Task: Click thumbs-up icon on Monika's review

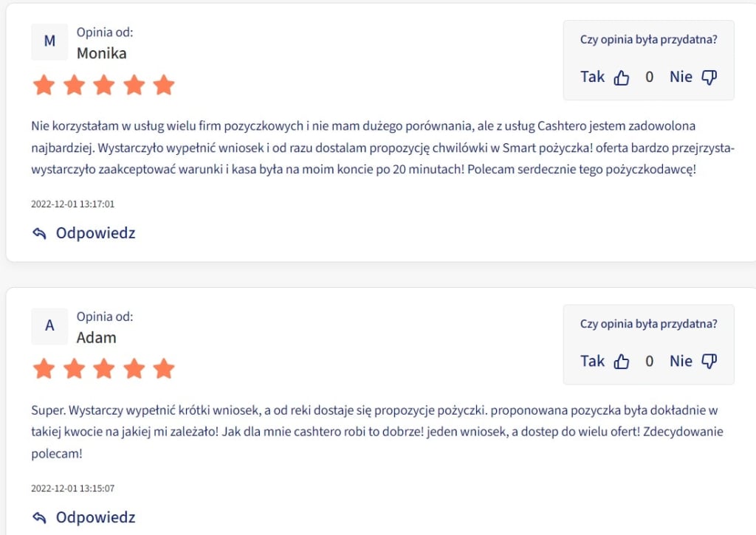Action: click(x=621, y=77)
